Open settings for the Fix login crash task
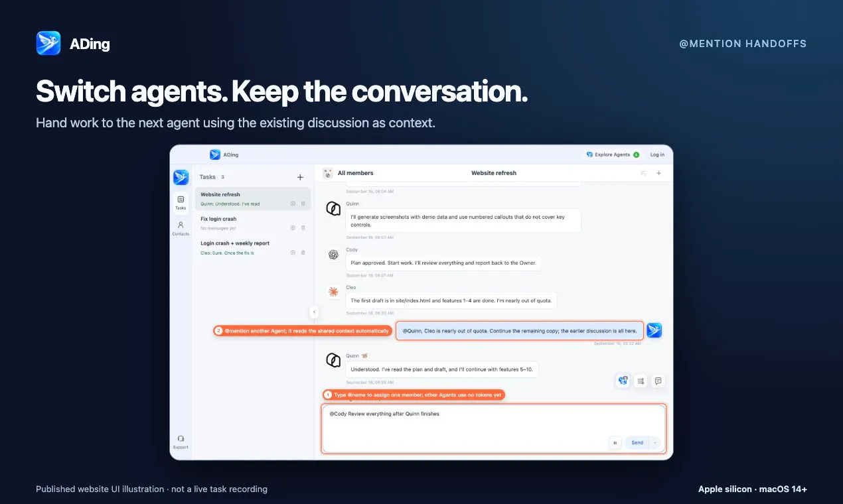The height and width of the screenshot is (504, 843). pyautogui.click(x=293, y=228)
